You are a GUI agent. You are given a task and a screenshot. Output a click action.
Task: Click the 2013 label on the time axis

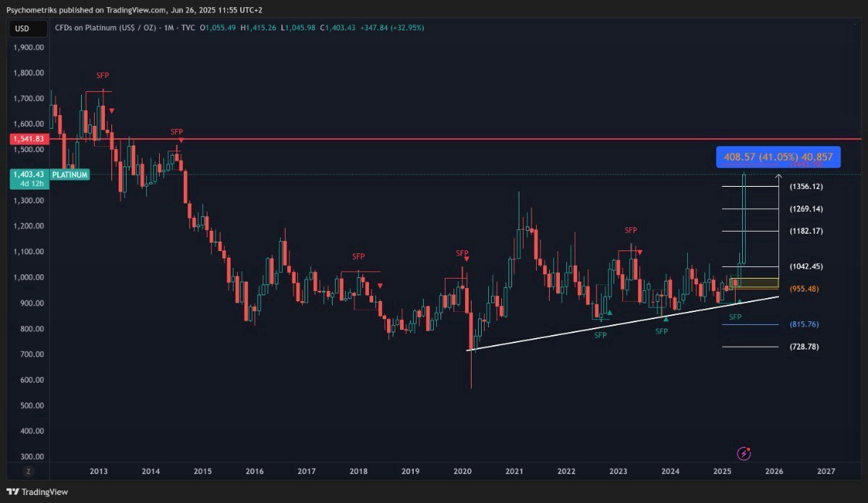point(99,471)
